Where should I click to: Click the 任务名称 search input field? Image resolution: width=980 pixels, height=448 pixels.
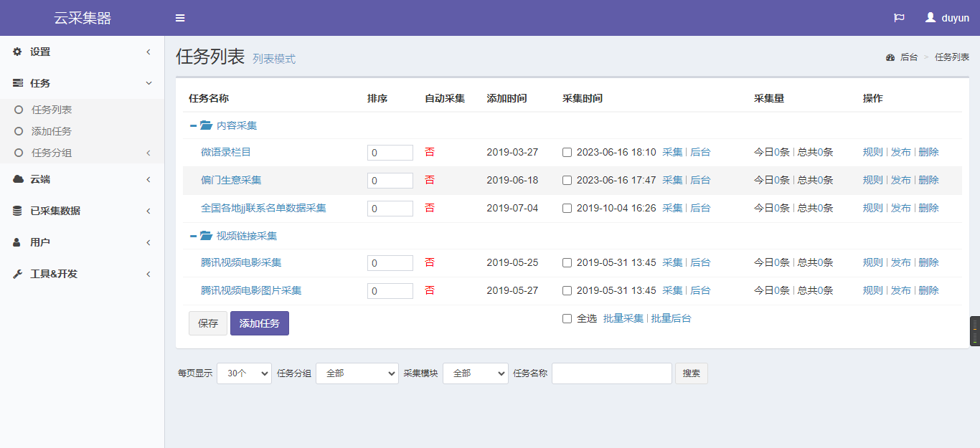click(x=611, y=373)
